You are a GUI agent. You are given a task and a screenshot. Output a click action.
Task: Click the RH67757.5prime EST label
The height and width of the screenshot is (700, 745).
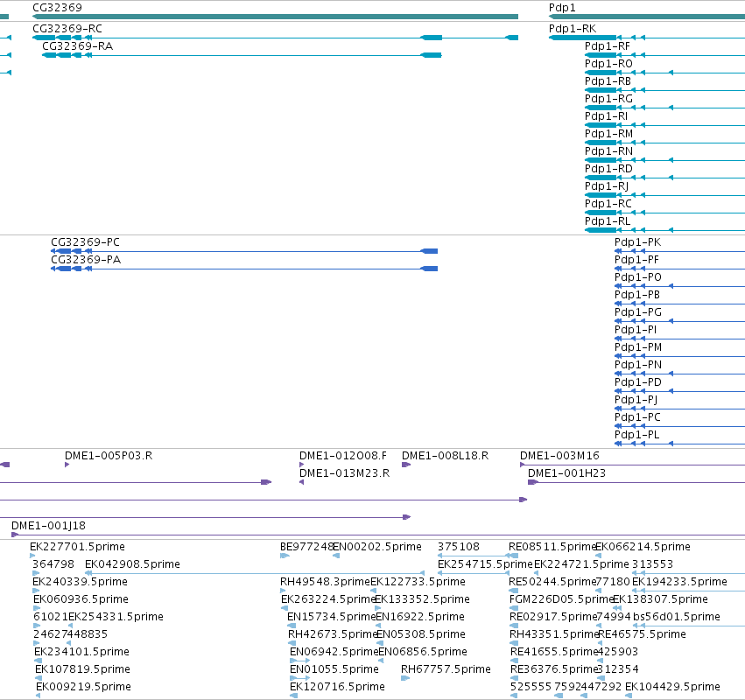446,669
